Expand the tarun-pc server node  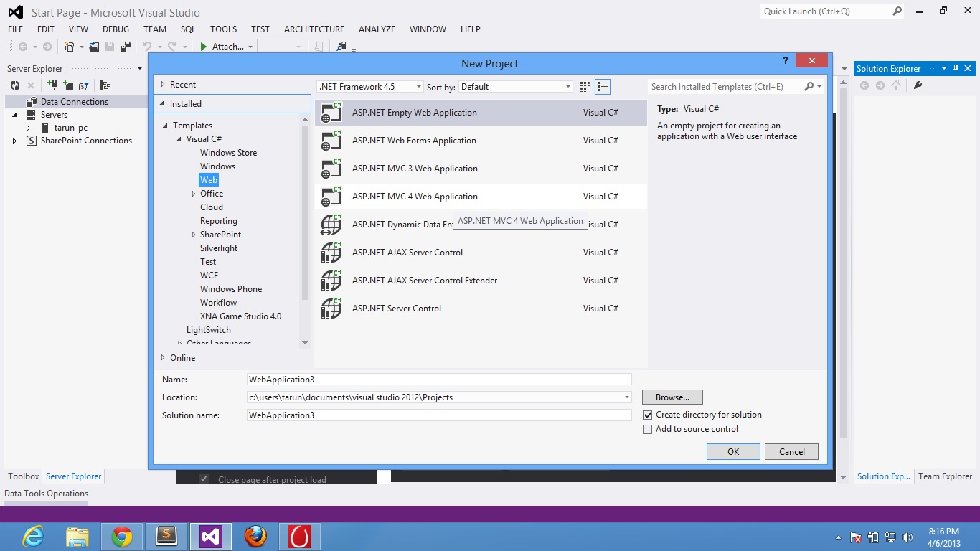[x=29, y=128]
